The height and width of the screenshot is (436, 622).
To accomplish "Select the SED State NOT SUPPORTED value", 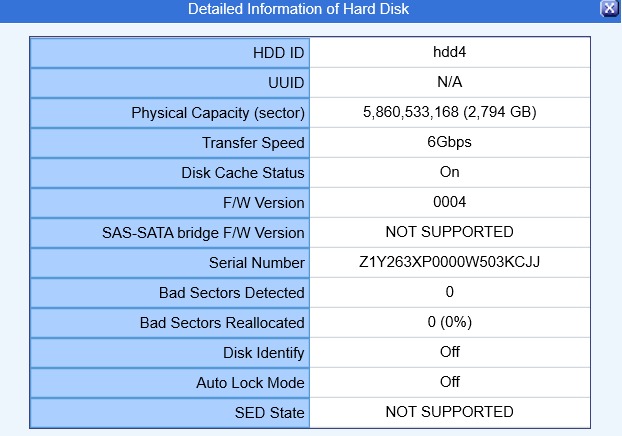I will [x=449, y=412].
